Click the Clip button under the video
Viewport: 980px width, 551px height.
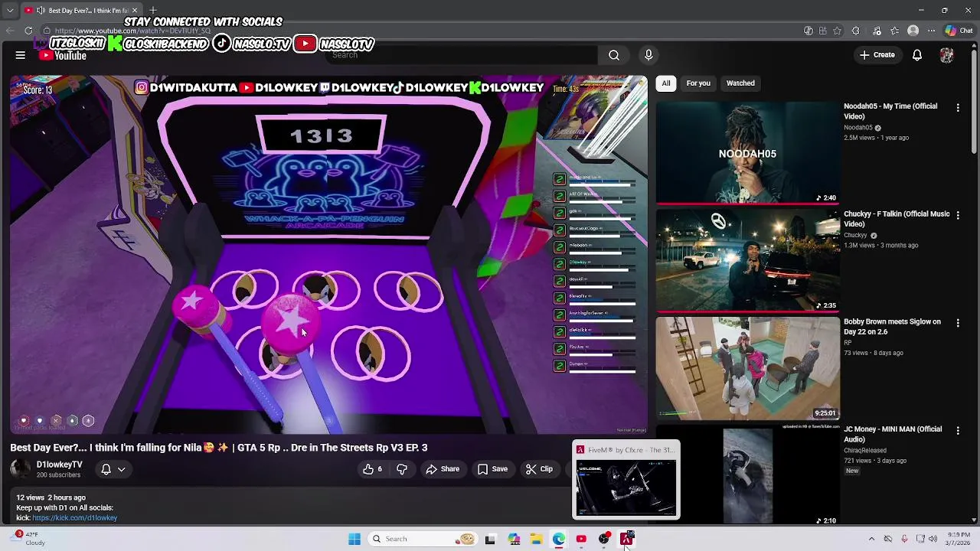(539, 469)
